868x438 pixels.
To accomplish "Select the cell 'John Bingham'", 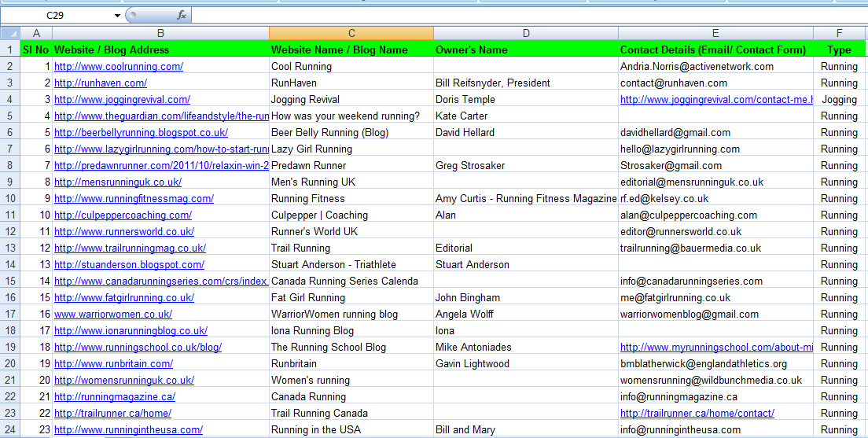I will 526,298.
